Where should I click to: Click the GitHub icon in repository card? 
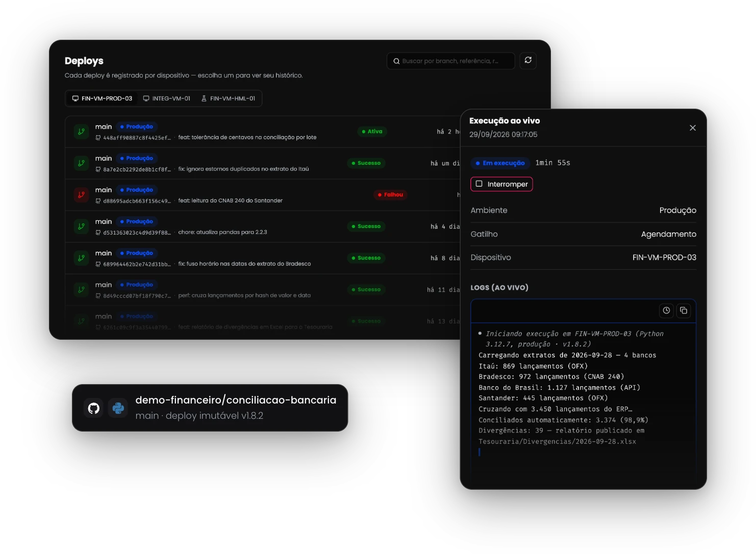[x=94, y=408]
